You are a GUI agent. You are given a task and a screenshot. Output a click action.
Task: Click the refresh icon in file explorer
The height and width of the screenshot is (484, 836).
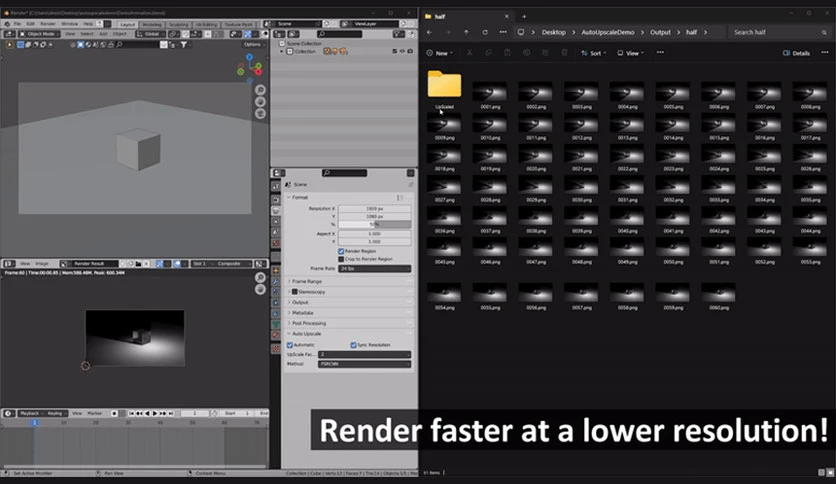click(485, 32)
